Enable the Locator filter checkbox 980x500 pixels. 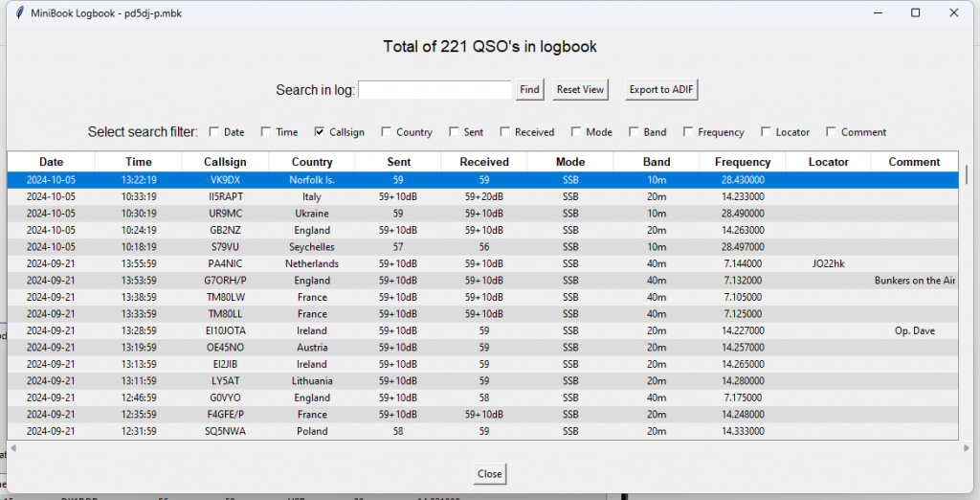pos(767,132)
